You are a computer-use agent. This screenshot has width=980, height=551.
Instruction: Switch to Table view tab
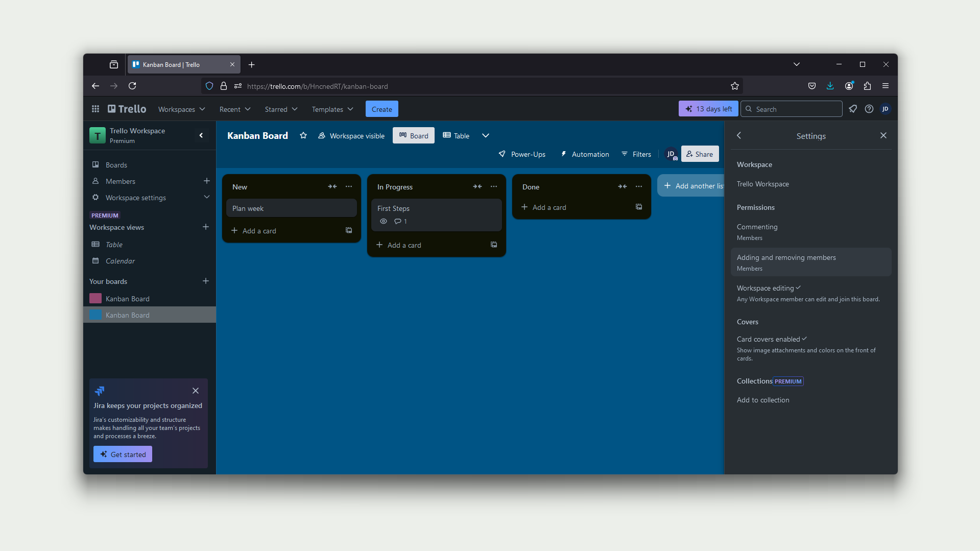point(456,135)
